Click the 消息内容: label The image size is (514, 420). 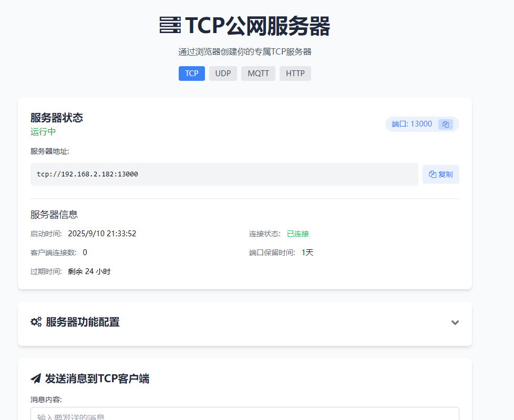(x=46, y=400)
